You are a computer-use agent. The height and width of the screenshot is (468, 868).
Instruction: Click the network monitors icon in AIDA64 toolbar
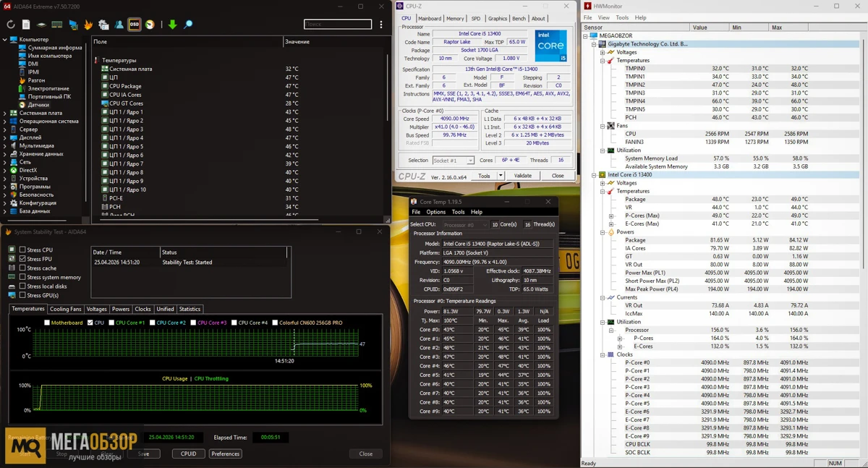pyautogui.click(x=73, y=25)
